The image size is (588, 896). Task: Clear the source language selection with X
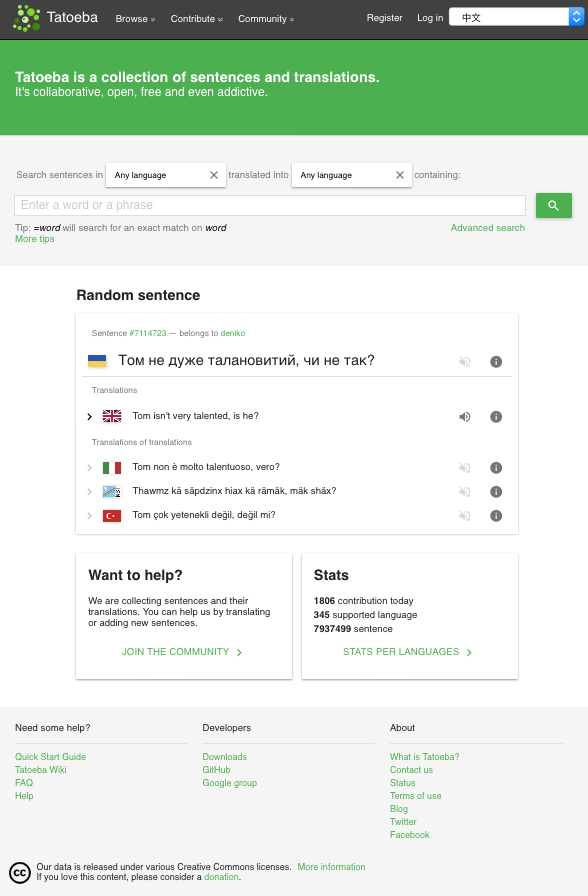(x=214, y=175)
